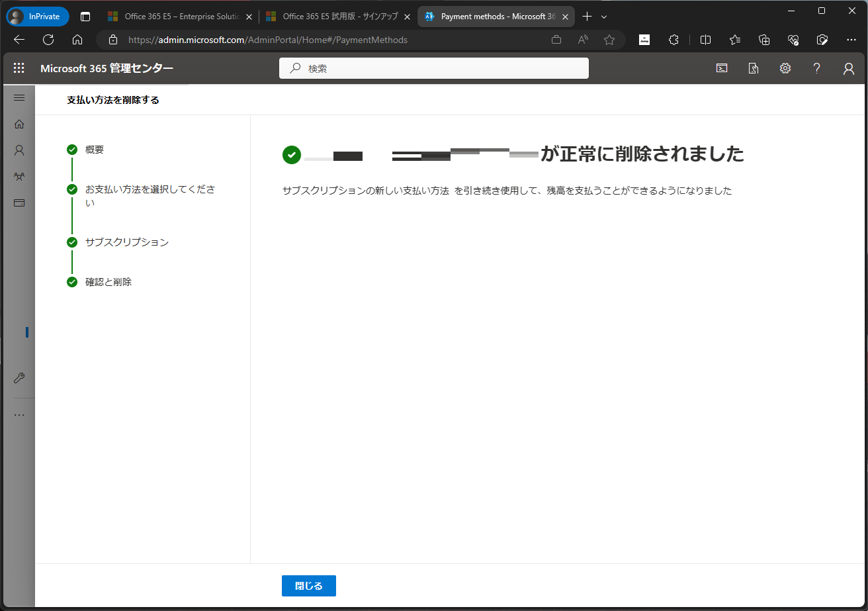Open the Jump extension icon
Image resolution: width=868 pixels, height=611 pixels.
[644, 40]
